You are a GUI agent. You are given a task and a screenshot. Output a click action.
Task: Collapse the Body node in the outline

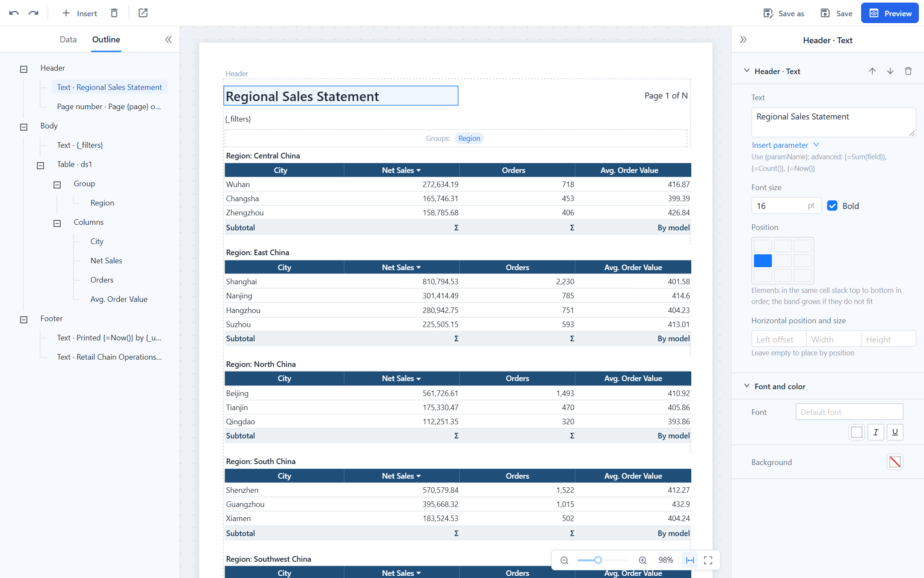(x=24, y=127)
